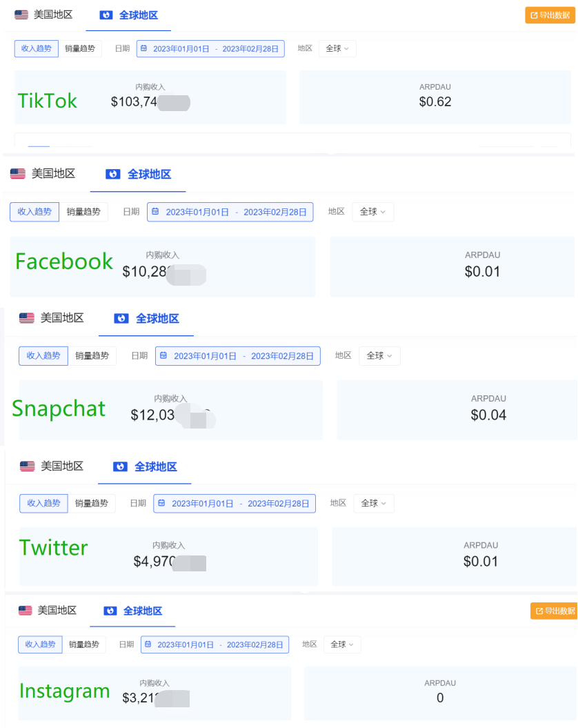
Task: Click the US flag icon above the Facebook card
Action: point(18,174)
